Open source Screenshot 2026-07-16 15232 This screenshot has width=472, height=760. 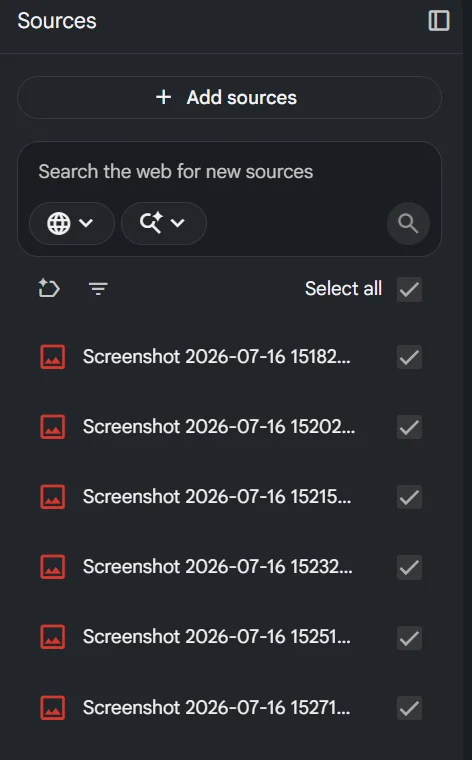pos(218,567)
